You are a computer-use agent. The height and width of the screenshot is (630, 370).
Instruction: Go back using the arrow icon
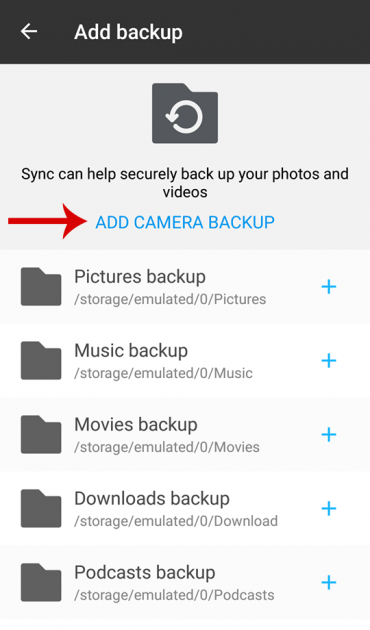coord(29,31)
